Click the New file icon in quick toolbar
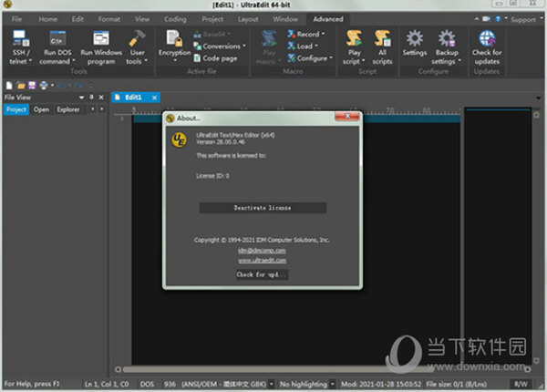Screen dimensions: 547x392 (x=9, y=86)
